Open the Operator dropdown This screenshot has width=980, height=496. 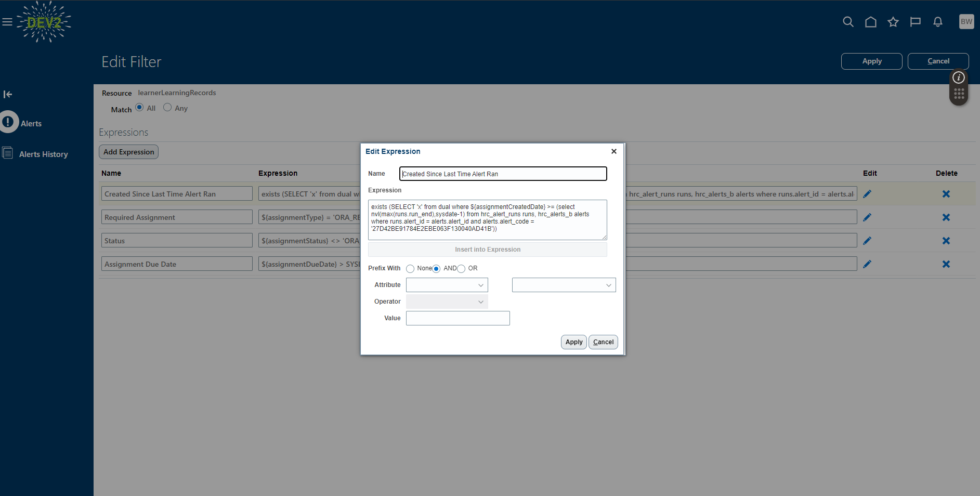[x=447, y=302]
